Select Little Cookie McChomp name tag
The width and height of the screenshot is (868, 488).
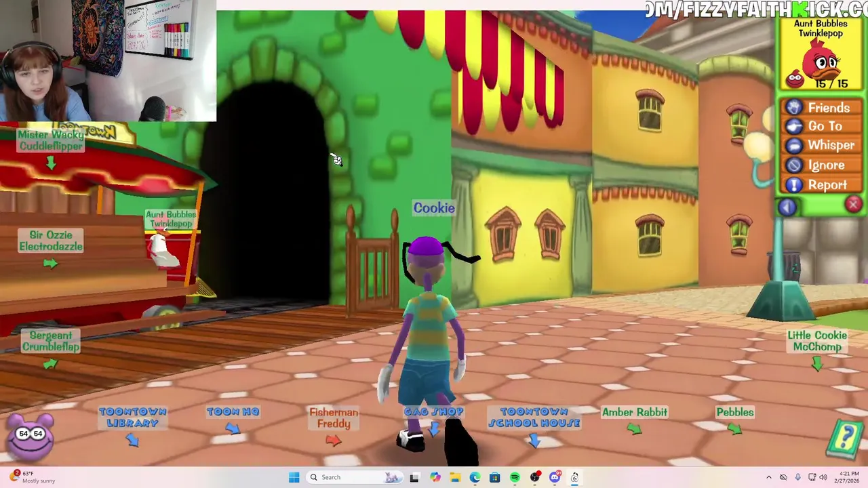tap(817, 341)
